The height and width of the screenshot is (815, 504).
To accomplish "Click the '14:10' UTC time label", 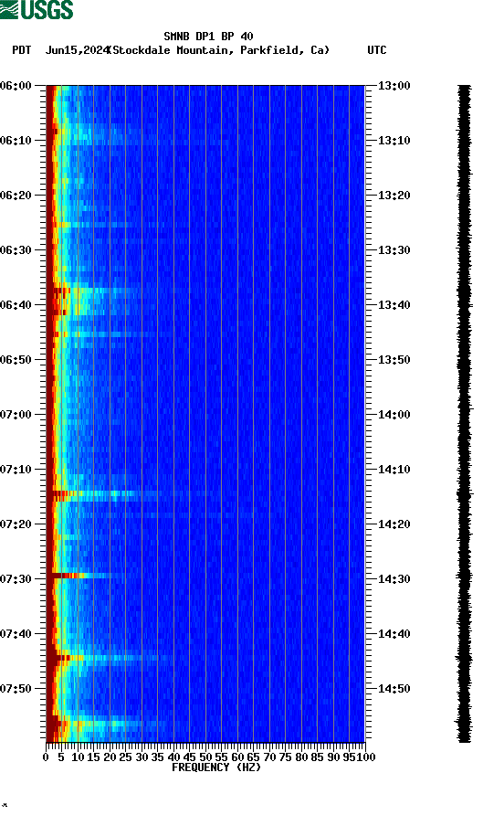I will pyautogui.click(x=394, y=470).
